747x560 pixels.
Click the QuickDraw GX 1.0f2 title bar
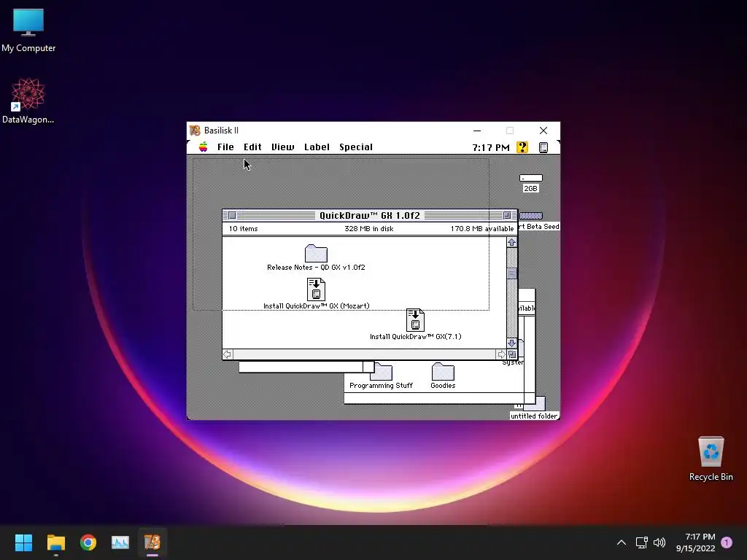point(370,215)
